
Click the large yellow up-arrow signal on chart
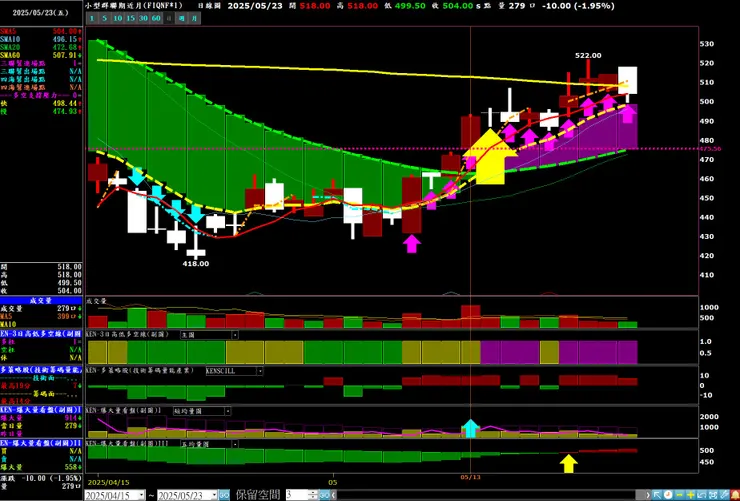click(491, 156)
